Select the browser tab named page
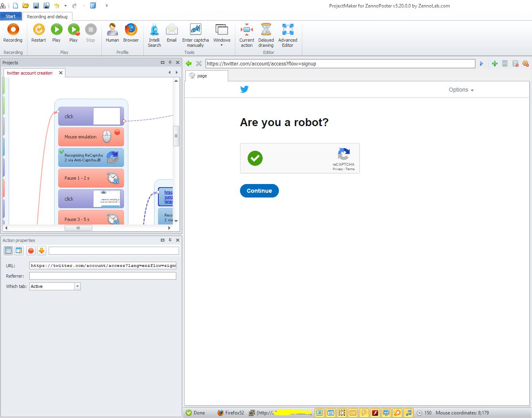532x418 pixels. point(206,76)
